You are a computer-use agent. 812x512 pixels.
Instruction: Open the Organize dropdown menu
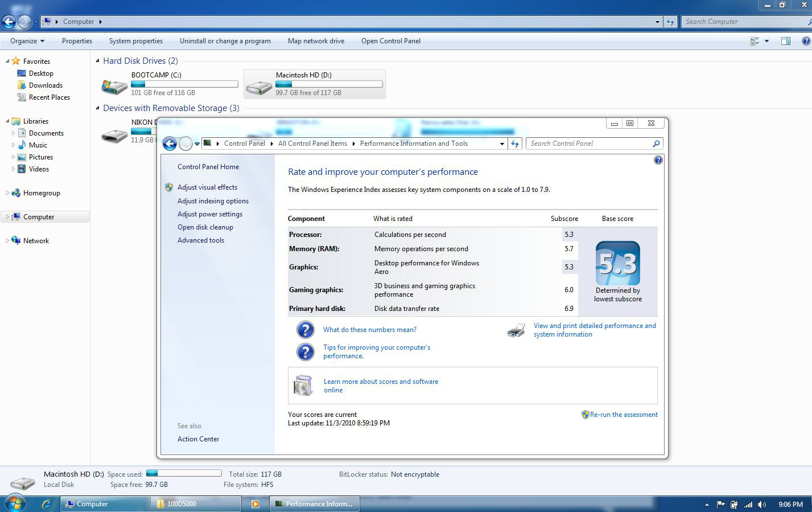coord(27,41)
